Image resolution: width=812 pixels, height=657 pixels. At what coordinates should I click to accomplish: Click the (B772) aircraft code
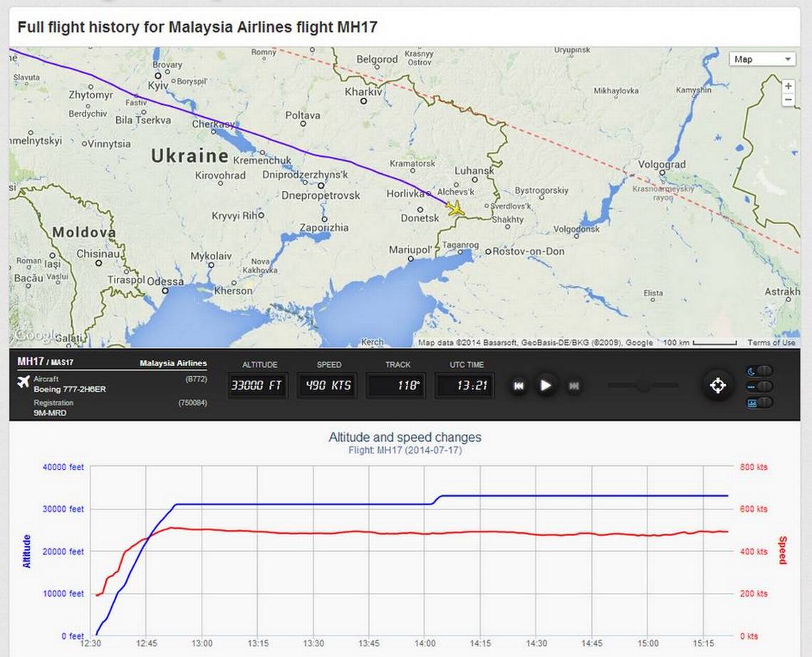[197, 379]
